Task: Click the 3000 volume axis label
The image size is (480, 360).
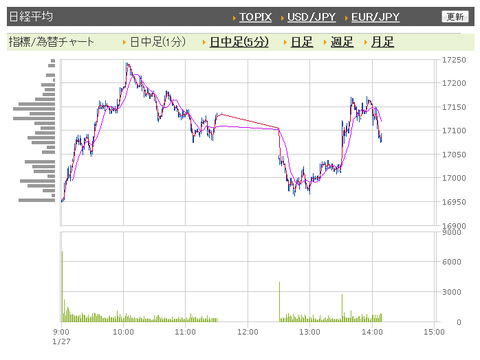Action: pos(452,292)
